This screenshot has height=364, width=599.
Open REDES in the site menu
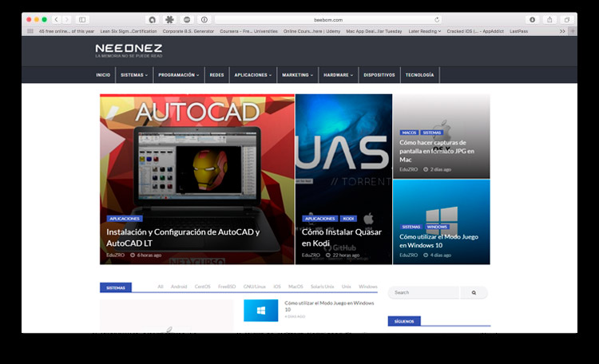[x=216, y=75]
